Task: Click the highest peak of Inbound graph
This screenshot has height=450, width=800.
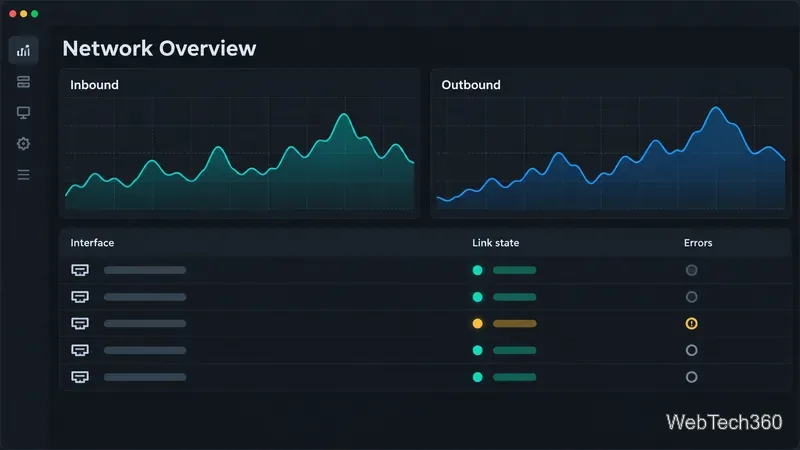Action: coord(344,115)
